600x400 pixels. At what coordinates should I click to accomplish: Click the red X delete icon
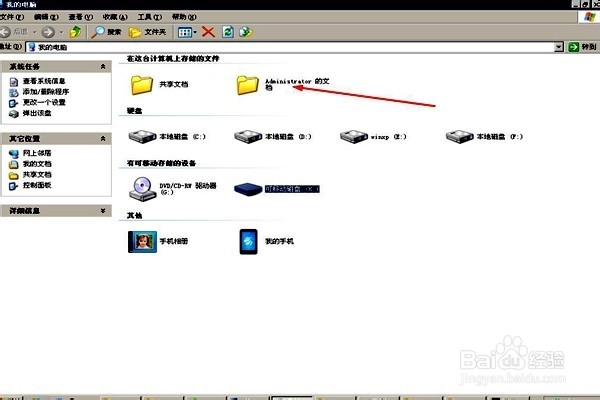click(209, 32)
